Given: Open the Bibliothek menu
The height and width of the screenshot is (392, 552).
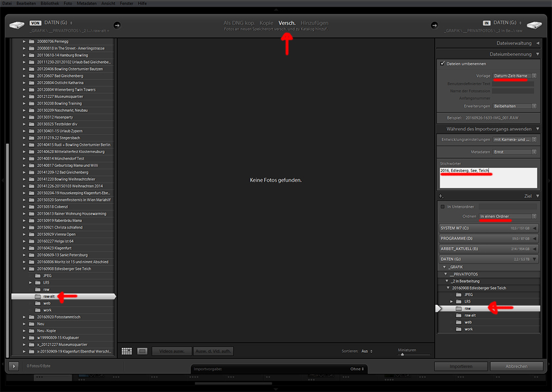Looking at the screenshot, I should click(x=50, y=3).
